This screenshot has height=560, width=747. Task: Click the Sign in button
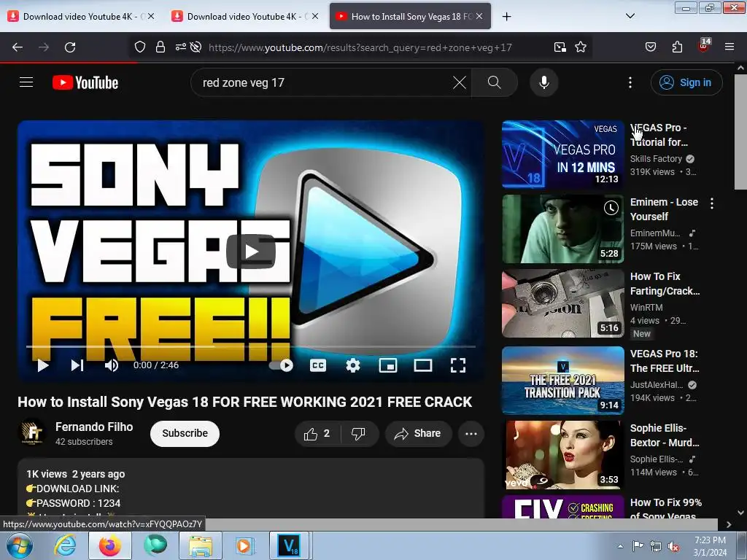click(686, 82)
